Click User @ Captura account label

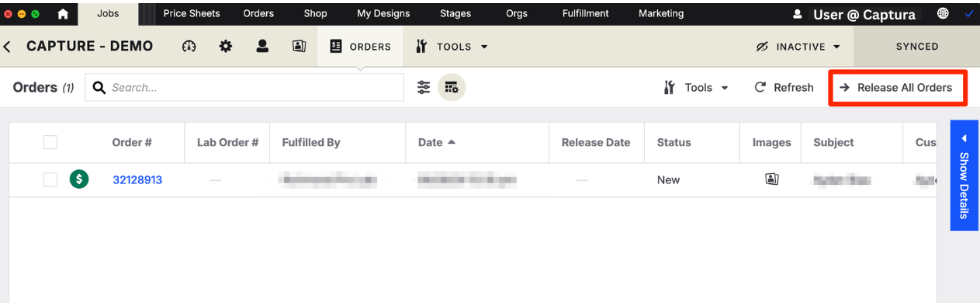coord(864,15)
